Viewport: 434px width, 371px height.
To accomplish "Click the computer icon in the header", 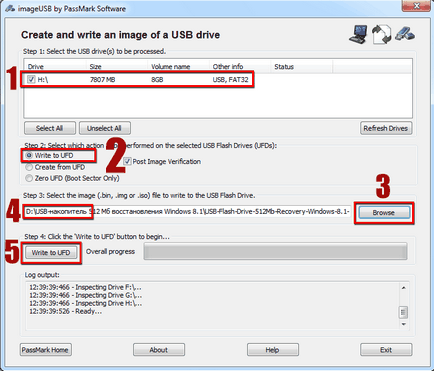I will pyautogui.click(x=358, y=34).
